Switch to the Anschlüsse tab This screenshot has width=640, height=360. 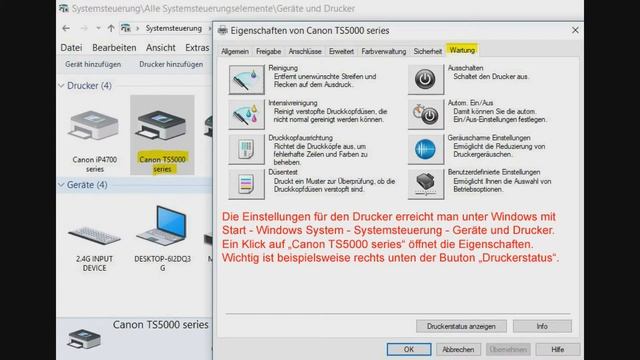pos(305,51)
